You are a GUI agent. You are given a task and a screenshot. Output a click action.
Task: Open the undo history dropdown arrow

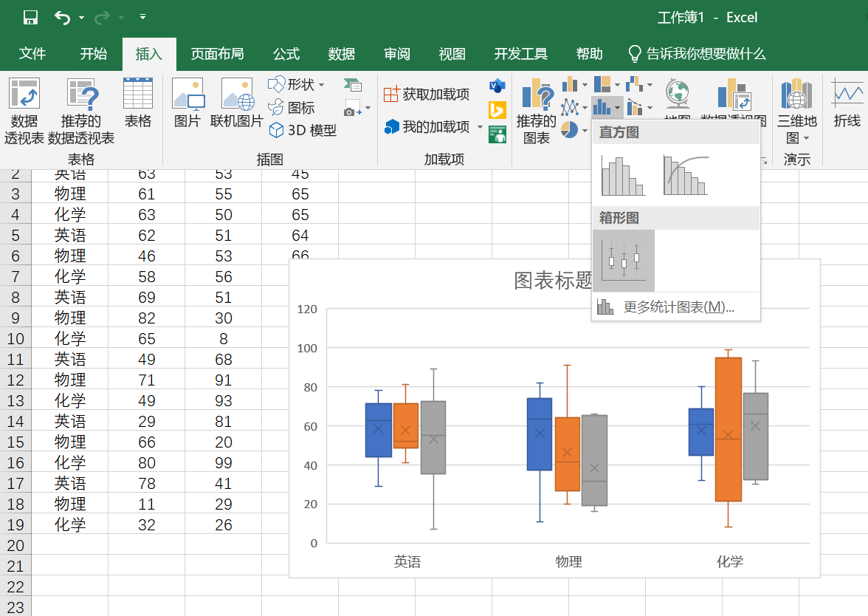click(81, 18)
